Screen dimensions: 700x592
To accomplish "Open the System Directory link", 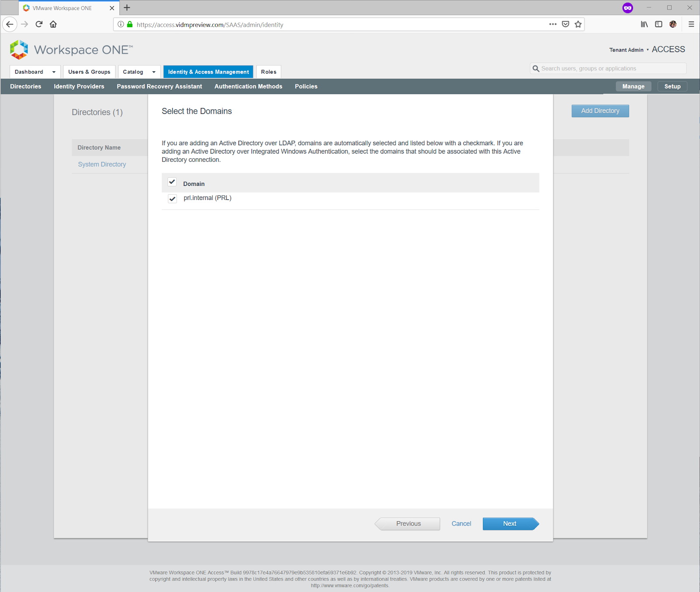I will 102,165.
